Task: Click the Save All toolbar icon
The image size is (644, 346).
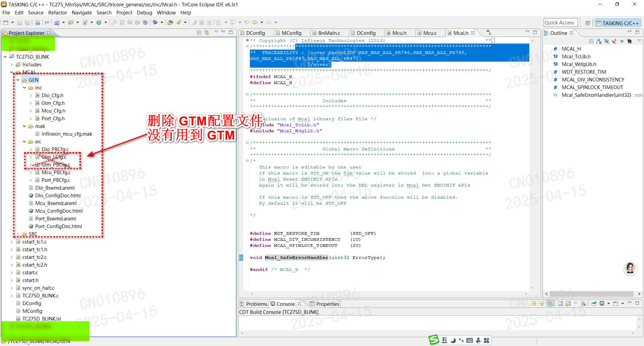Action: click(x=28, y=22)
